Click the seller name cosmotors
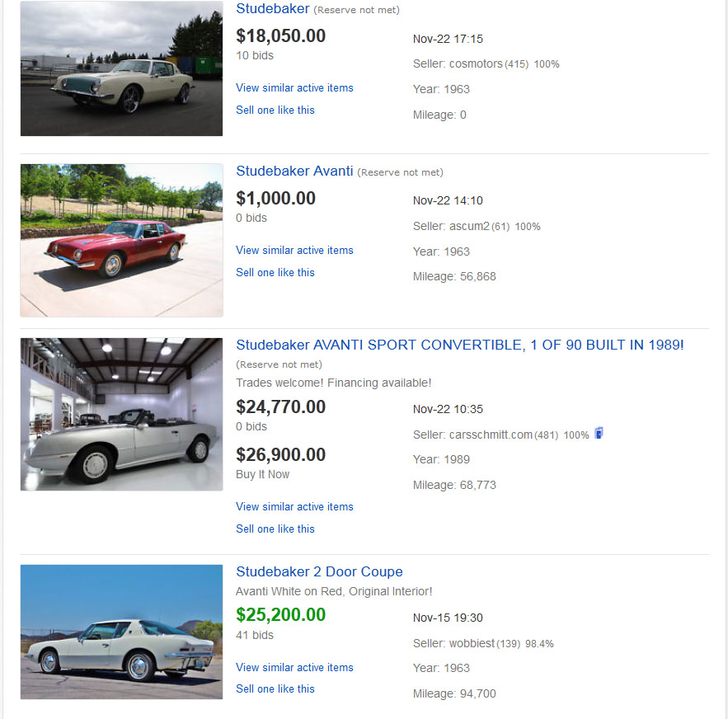728x719 pixels. click(476, 63)
